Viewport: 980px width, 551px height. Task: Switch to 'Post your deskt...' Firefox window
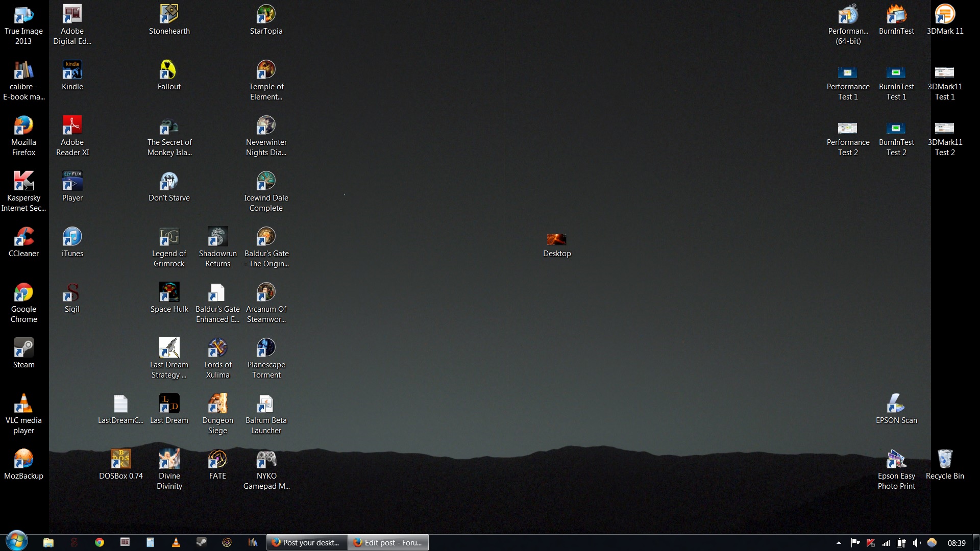306,542
